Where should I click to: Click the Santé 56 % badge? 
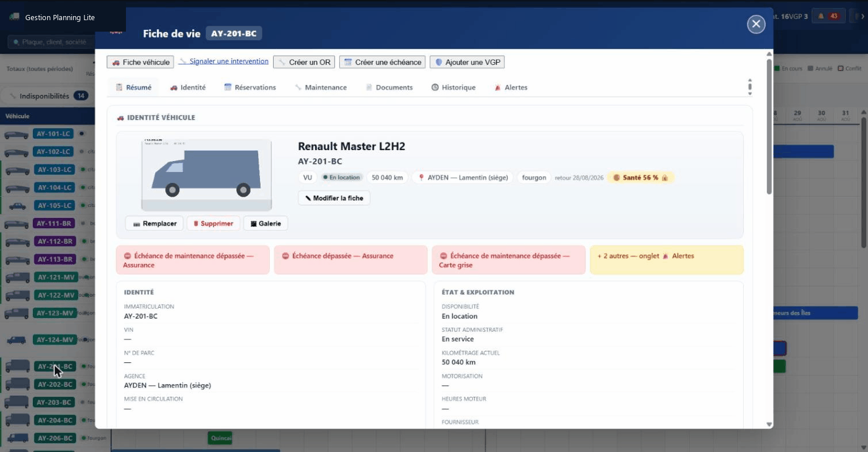(x=641, y=178)
